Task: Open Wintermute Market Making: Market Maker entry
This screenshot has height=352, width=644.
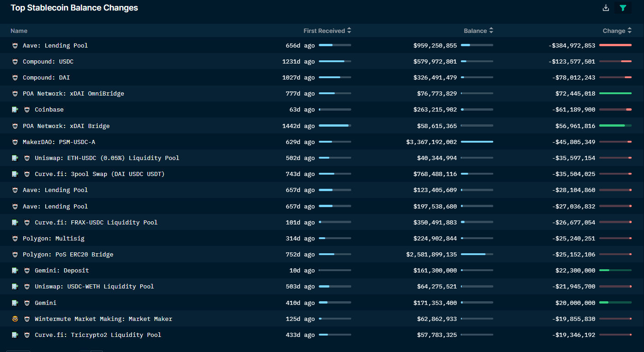Action: tap(104, 319)
